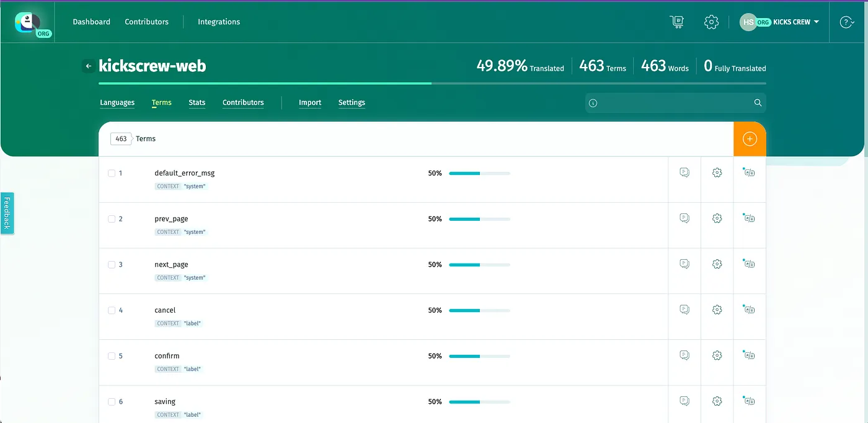Click the search magnifier icon
Screen dimensions: 868x423
(758, 103)
